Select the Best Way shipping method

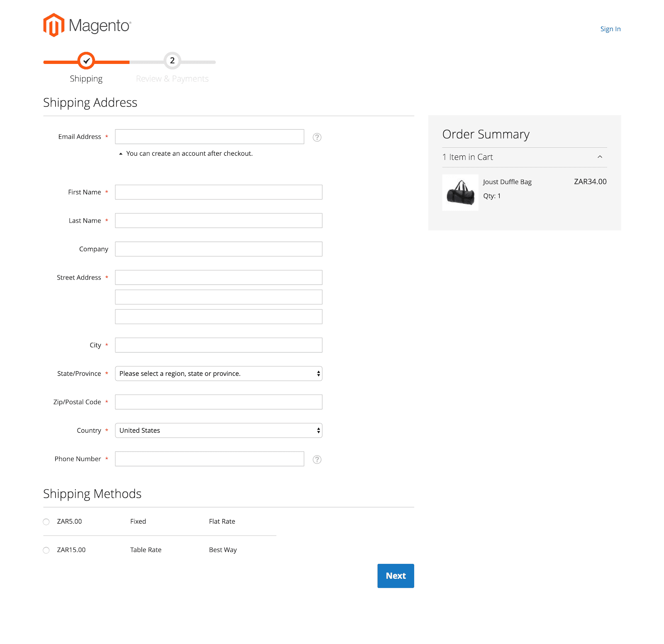46,550
